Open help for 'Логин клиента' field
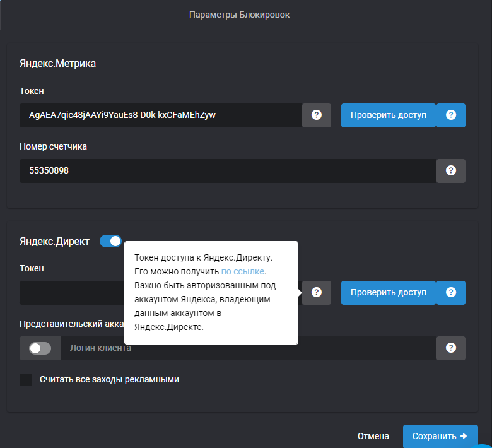 pyautogui.click(x=451, y=348)
